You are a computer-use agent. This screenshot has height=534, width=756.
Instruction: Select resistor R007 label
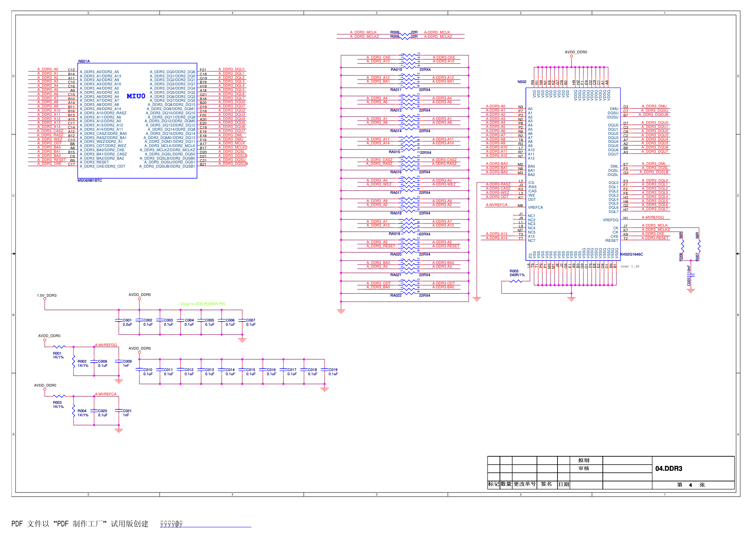coord(697,257)
